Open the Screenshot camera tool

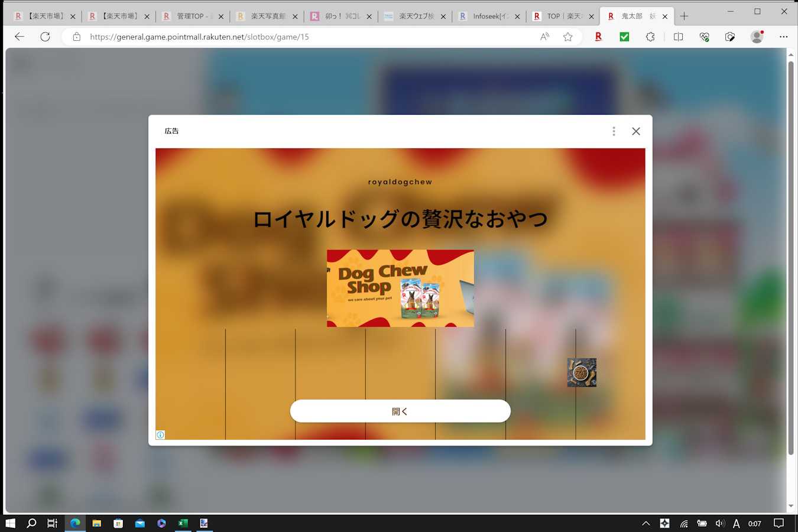(x=730, y=37)
